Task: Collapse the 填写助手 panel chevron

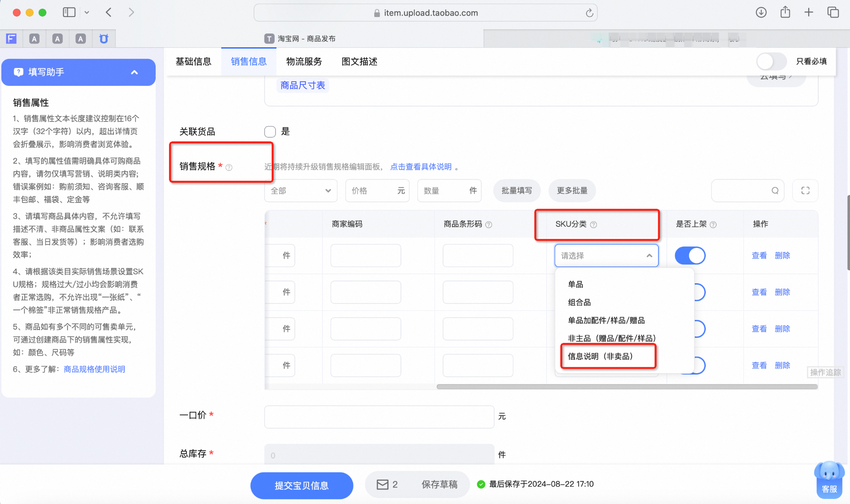Action: click(x=135, y=72)
